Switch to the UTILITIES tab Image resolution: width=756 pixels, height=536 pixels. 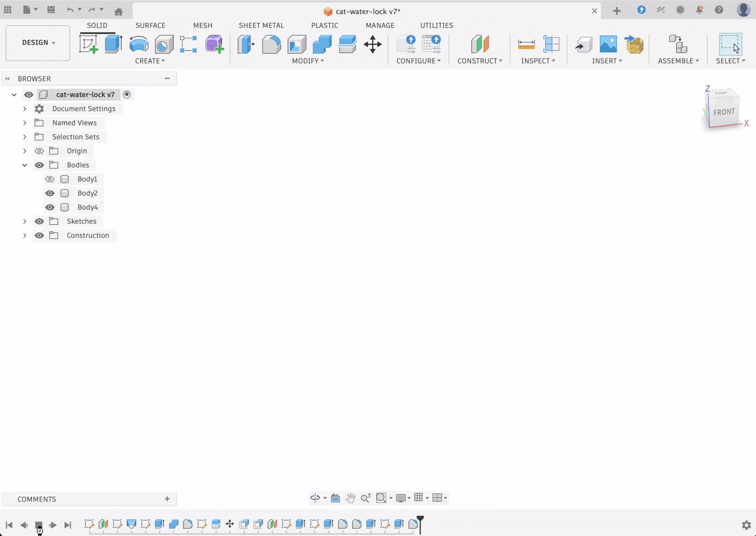click(x=436, y=26)
